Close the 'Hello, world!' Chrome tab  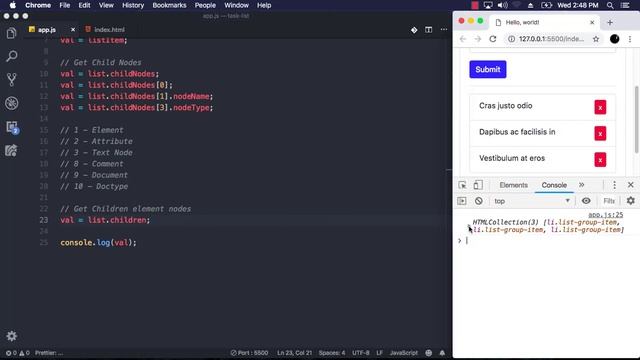[x=592, y=22]
